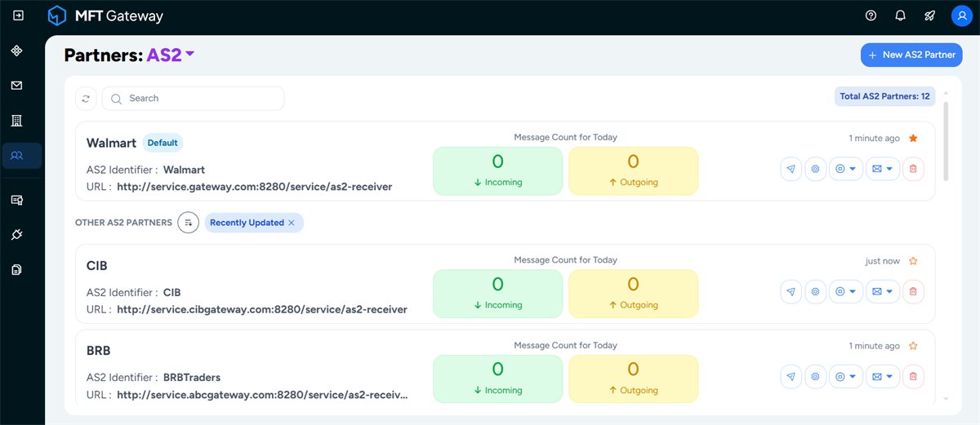Image resolution: width=980 pixels, height=425 pixels.
Task: Open the CIB partner name
Action: point(97,266)
